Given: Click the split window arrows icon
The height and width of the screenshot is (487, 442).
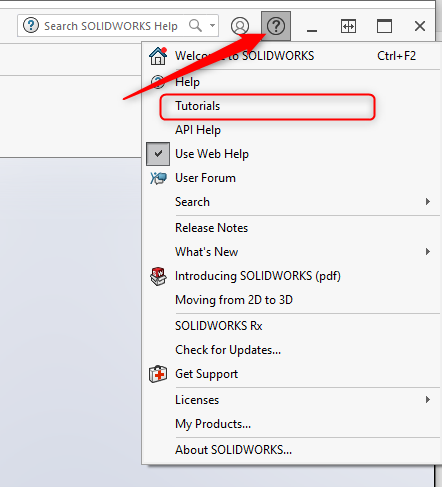Looking at the screenshot, I should pyautogui.click(x=348, y=26).
